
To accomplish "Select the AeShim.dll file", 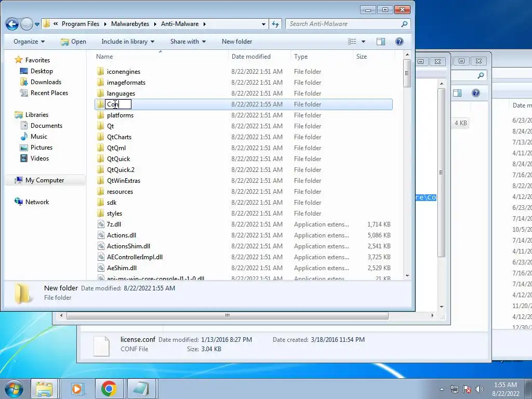I will coord(122,268).
